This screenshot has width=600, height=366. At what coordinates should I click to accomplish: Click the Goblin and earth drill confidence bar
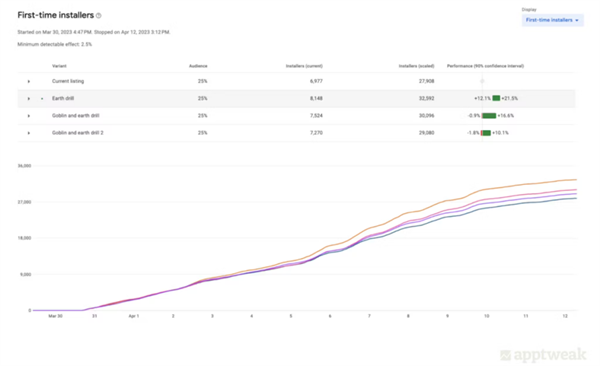tap(489, 116)
